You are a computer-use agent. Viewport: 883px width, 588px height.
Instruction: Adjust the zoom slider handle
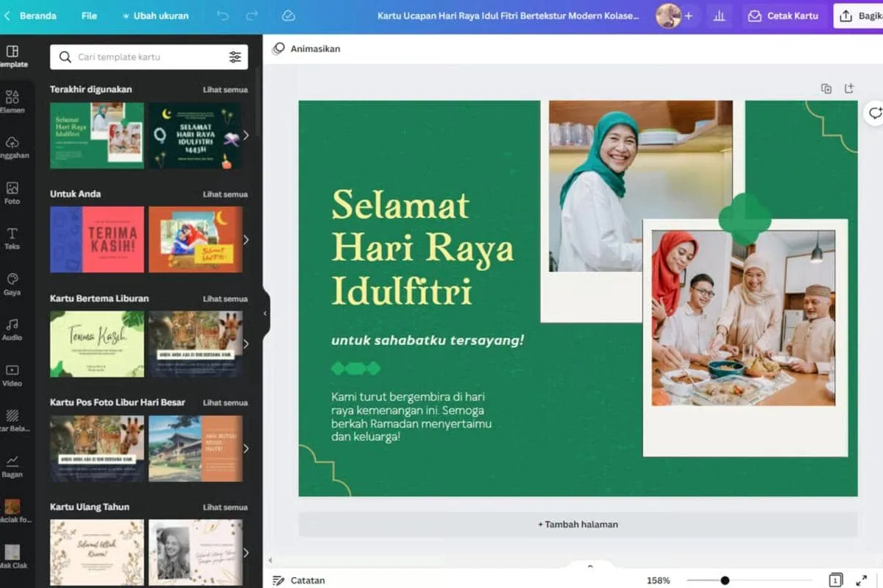725,580
